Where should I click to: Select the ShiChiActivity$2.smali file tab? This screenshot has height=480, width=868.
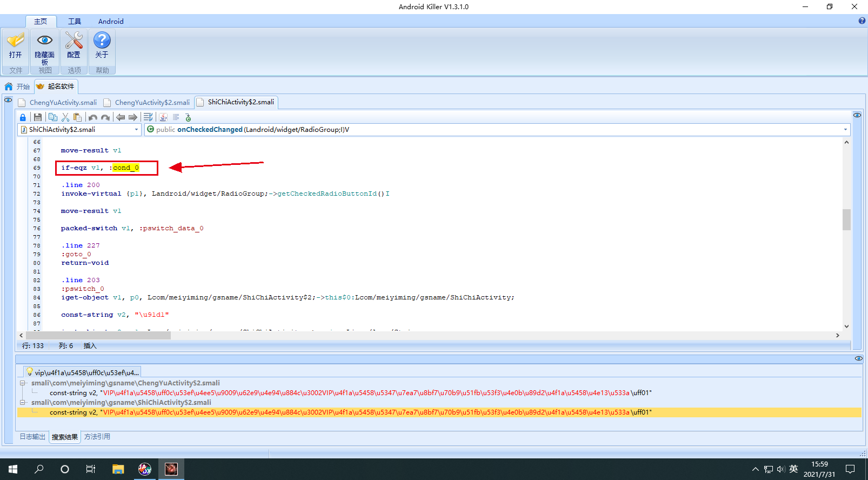point(236,102)
